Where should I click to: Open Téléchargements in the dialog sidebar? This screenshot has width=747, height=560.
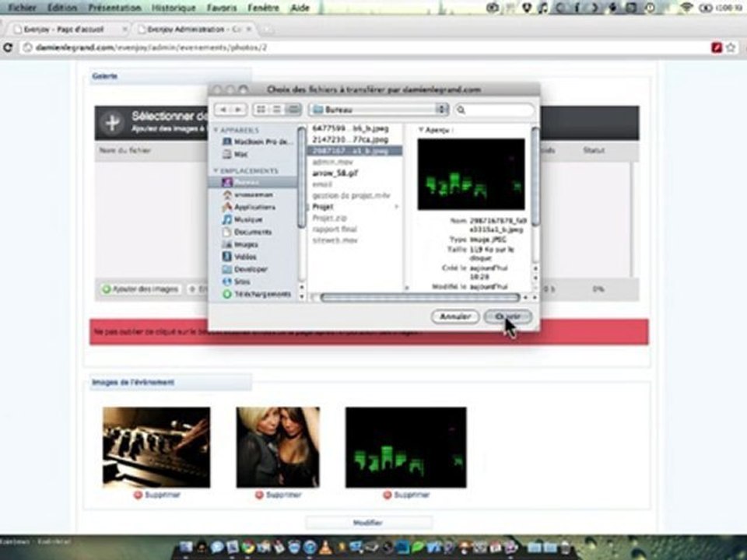[256, 294]
